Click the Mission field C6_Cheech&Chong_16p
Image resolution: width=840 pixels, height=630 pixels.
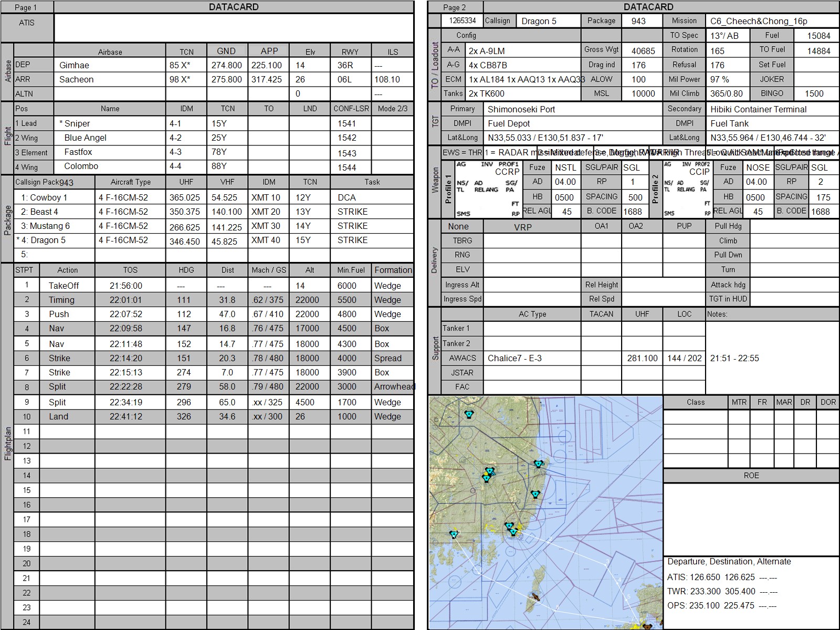[x=772, y=21]
